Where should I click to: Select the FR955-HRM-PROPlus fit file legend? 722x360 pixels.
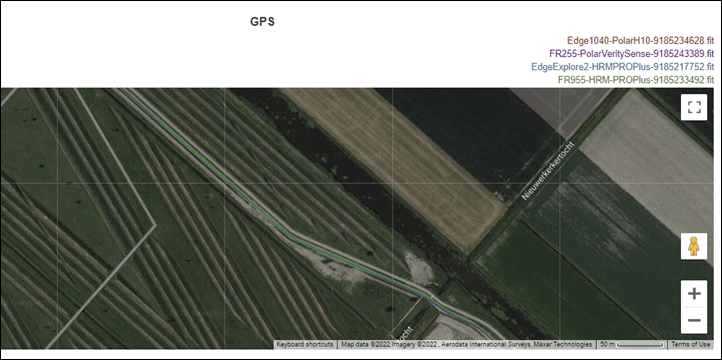coord(636,80)
